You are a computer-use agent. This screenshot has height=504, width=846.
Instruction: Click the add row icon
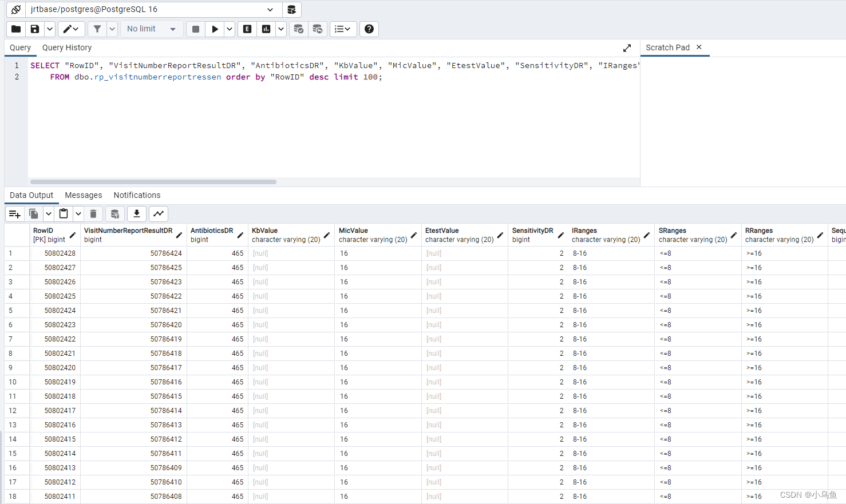[x=15, y=214]
